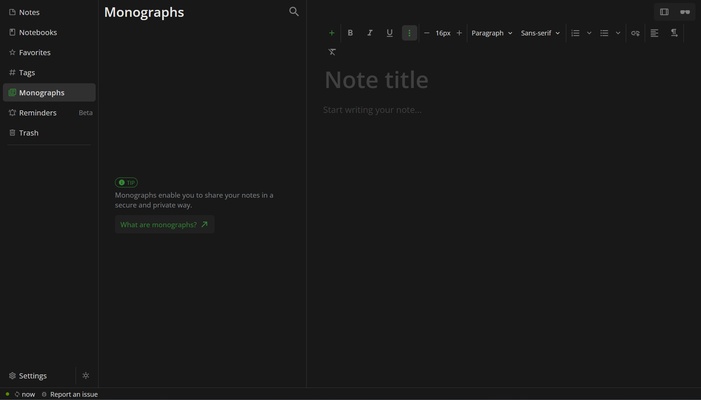This screenshot has width=701, height=400.
Task: Click the glasses icon at top right
Action: tap(685, 12)
